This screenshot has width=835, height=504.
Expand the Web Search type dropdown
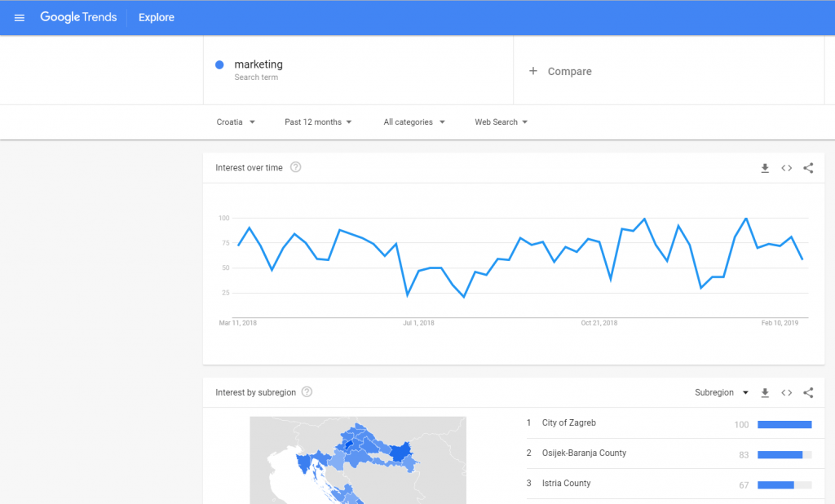501,122
